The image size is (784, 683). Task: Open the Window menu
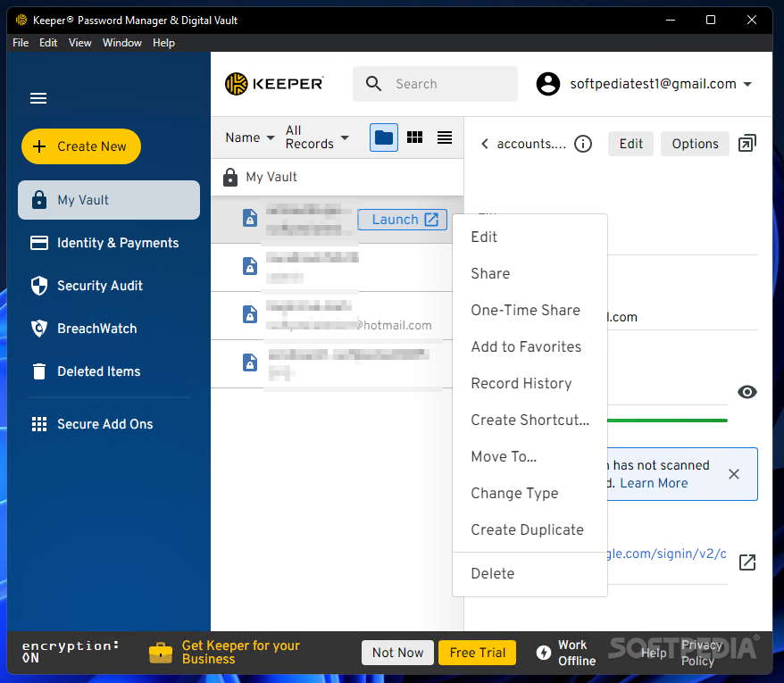point(122,43)
